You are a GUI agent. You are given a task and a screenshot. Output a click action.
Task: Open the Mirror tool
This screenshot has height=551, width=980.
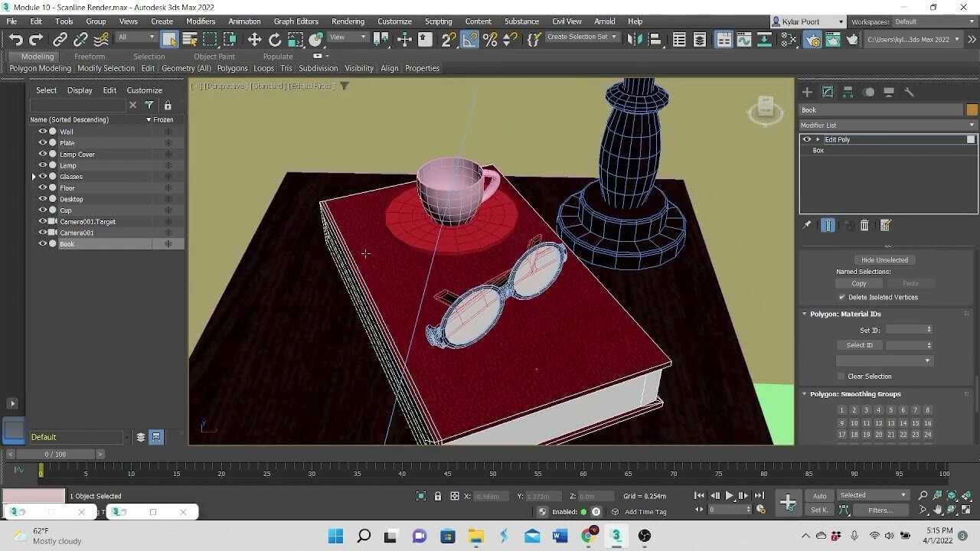pyautogui.click(x=634, y=40)
